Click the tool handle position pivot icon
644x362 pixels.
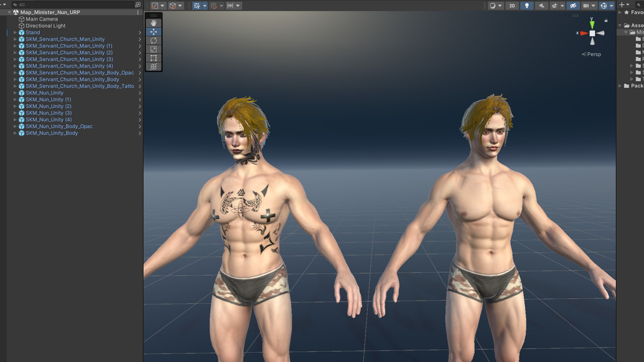(155, 5)
